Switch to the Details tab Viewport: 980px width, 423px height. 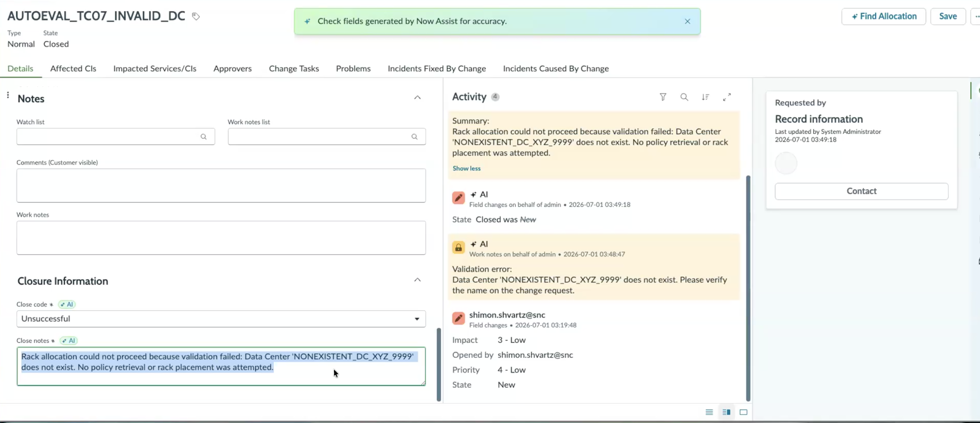(20, 68)
